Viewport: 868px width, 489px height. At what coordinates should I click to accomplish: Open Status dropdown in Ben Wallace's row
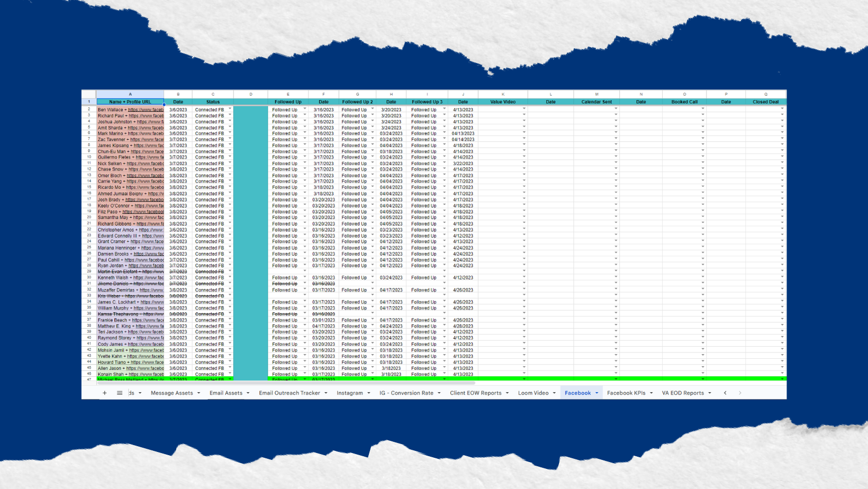pyautogui.click(x=230, y=108)
